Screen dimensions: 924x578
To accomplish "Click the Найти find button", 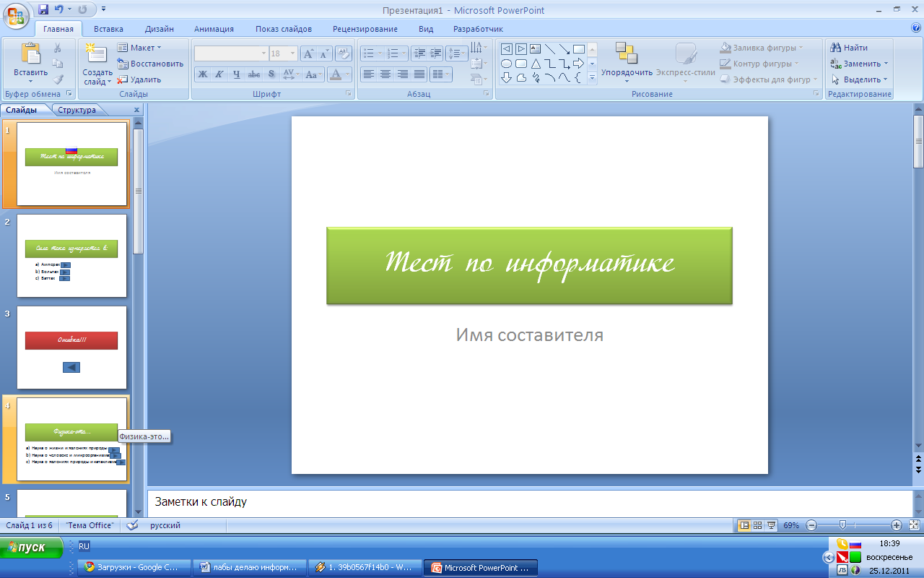I will click(849, 48).
